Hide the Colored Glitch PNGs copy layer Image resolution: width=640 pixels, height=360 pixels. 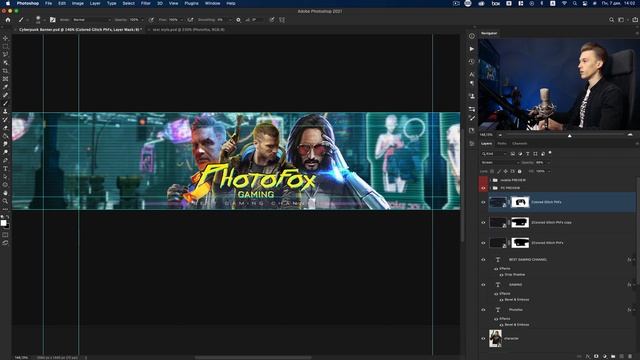[x=483, y=222]
